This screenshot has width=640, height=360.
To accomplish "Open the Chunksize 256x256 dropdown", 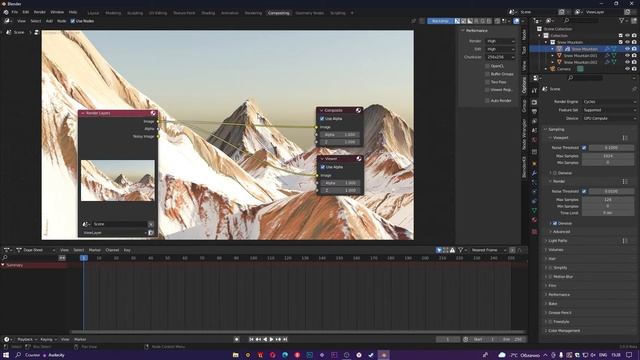I will click(500, 57).
